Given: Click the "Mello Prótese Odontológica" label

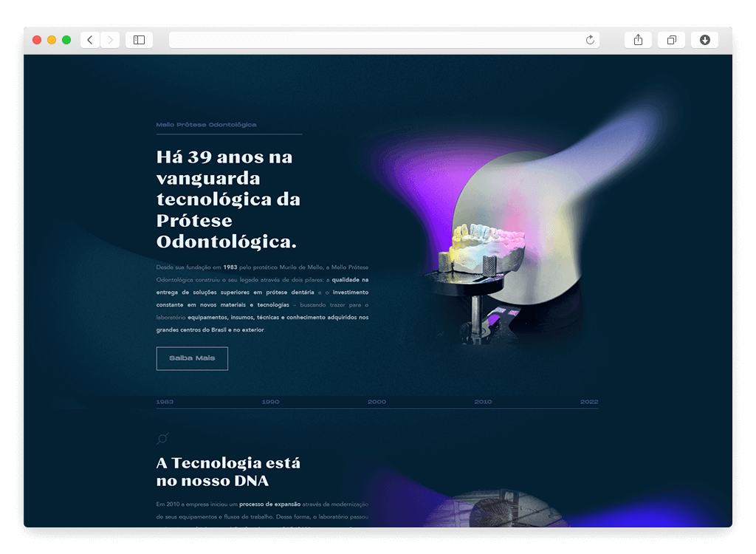Looking at the screenshot, I should (207, 125).
